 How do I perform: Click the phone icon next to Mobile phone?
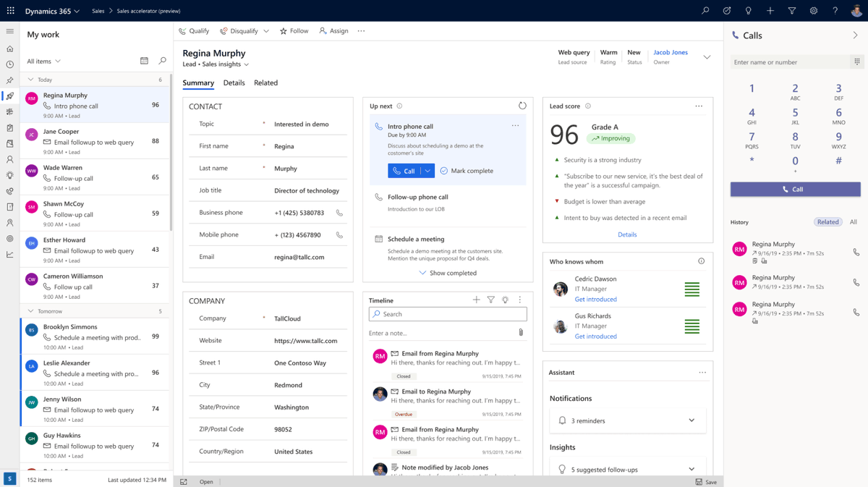[x=339, y=235]
